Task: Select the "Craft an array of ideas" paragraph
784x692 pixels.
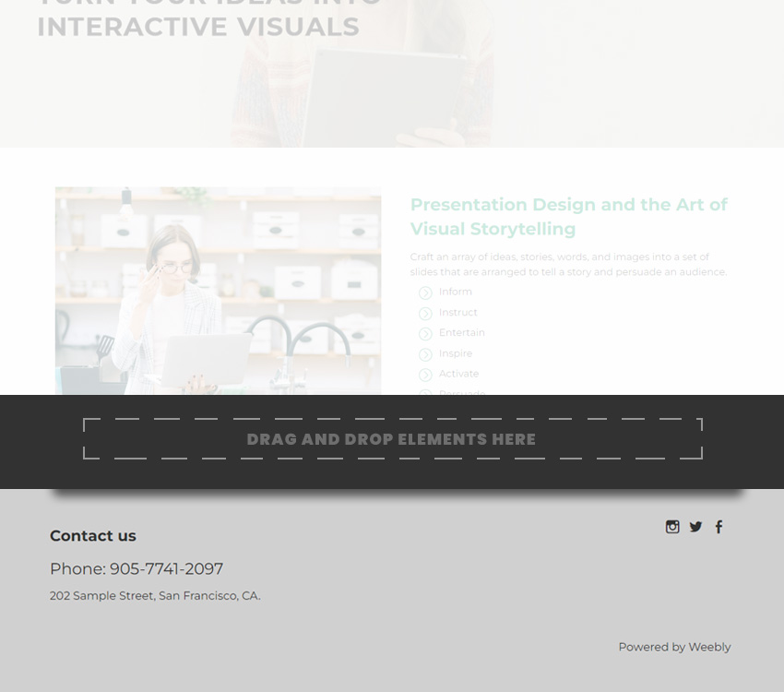Action: [x=568, y=265]
